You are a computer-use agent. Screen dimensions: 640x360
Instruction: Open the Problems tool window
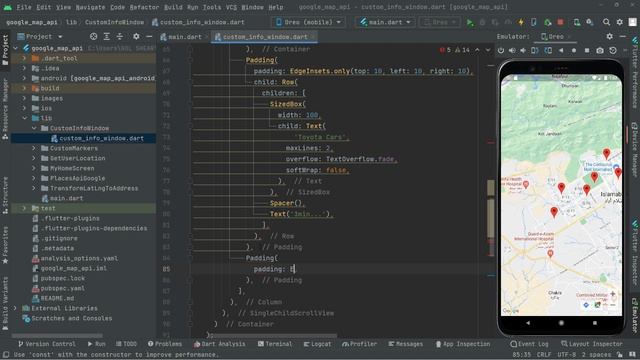click(x=165, y=344)
